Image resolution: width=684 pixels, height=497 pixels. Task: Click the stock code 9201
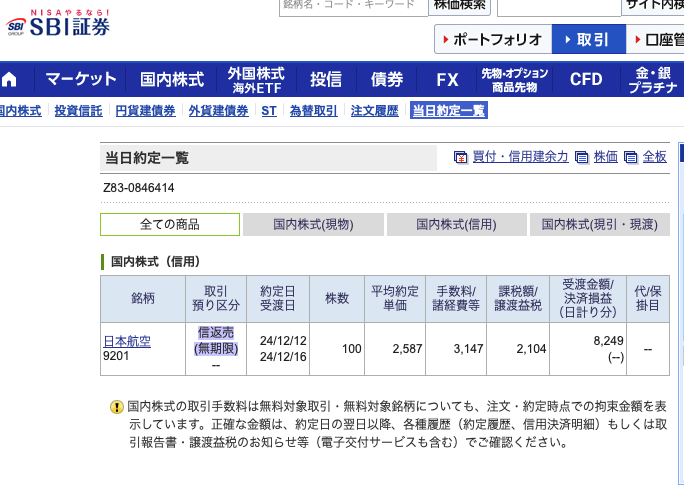[x=116, y=356]
